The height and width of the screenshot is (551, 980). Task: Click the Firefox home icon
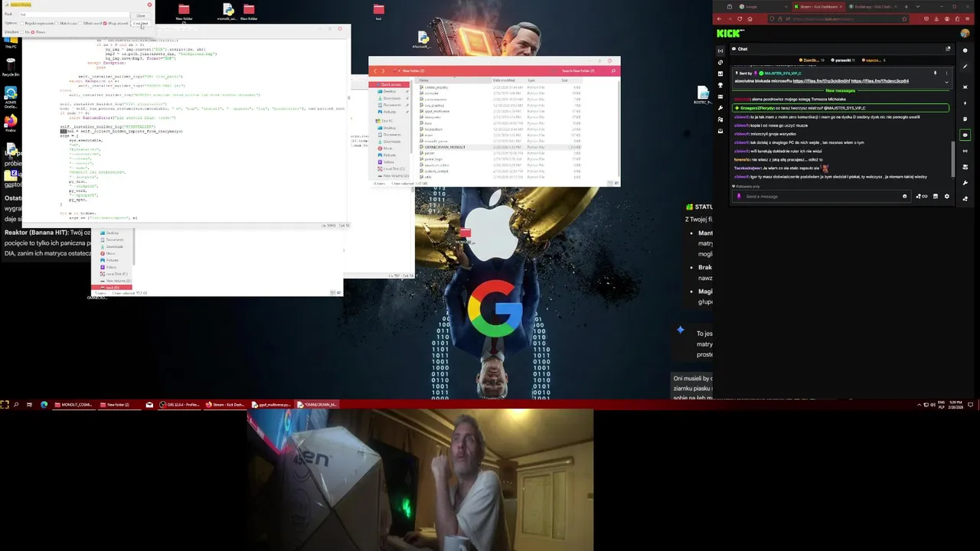tap(750, 19)
